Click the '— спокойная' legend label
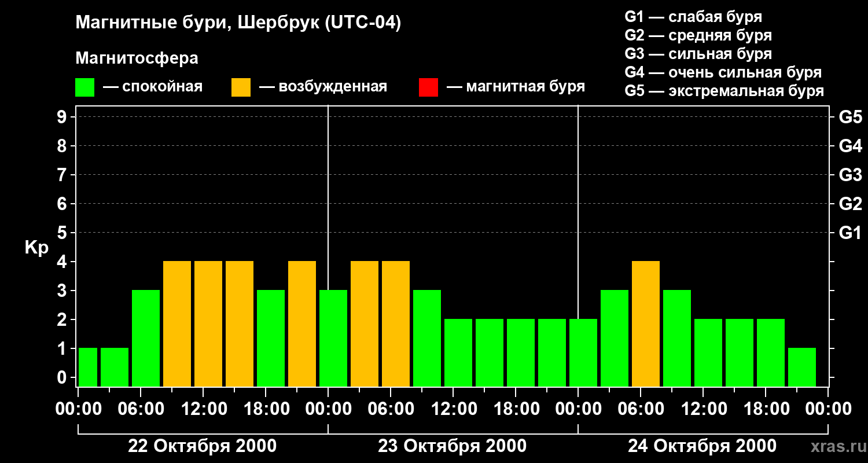This screenshot has width=868, height=463. click(x=153, y=87)
